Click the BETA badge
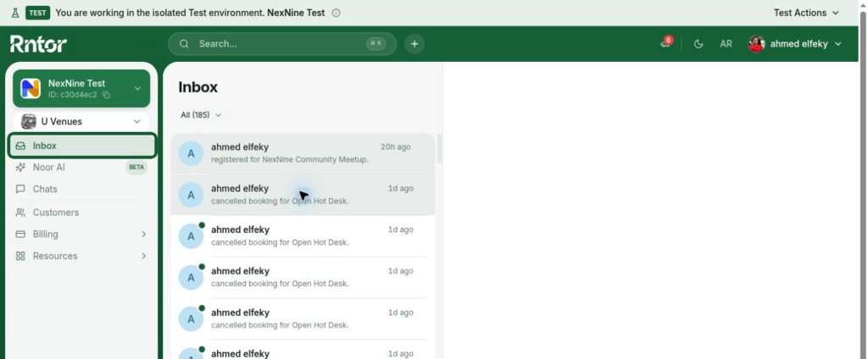 click(136, 167)
